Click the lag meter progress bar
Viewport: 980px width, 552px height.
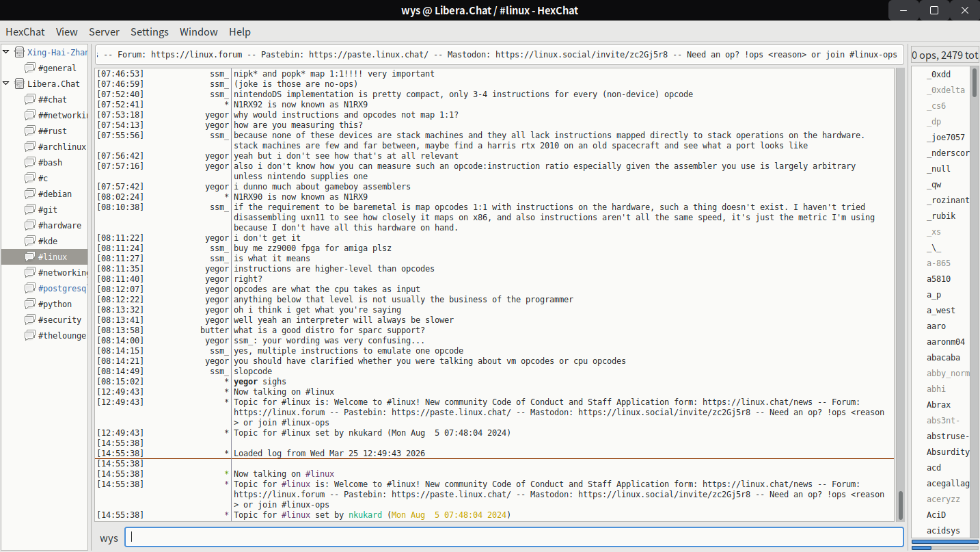[x=944, y=542]
